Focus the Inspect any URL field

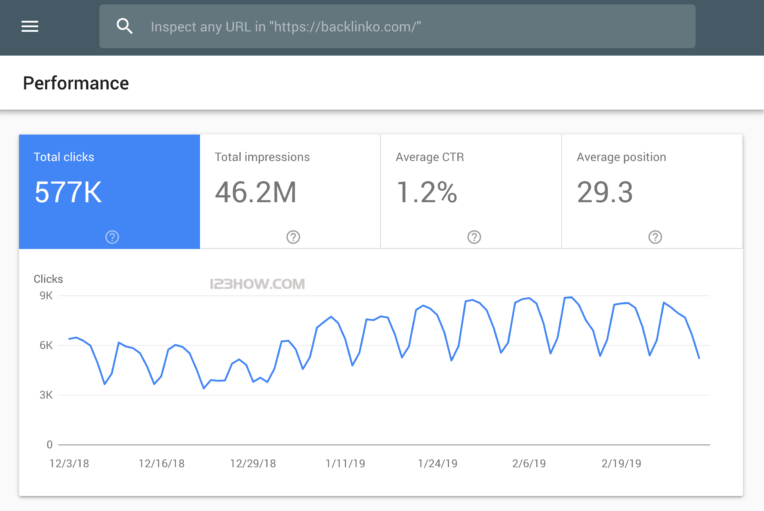coord(400,27)
